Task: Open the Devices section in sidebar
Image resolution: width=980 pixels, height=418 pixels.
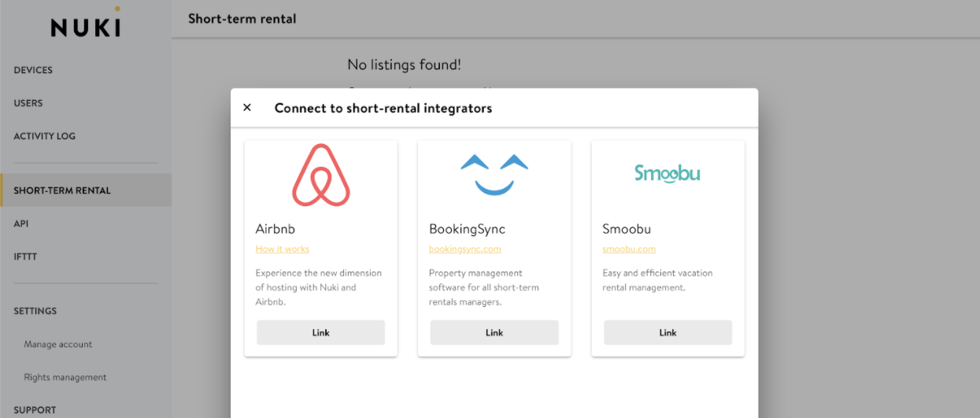Action: 33,70
